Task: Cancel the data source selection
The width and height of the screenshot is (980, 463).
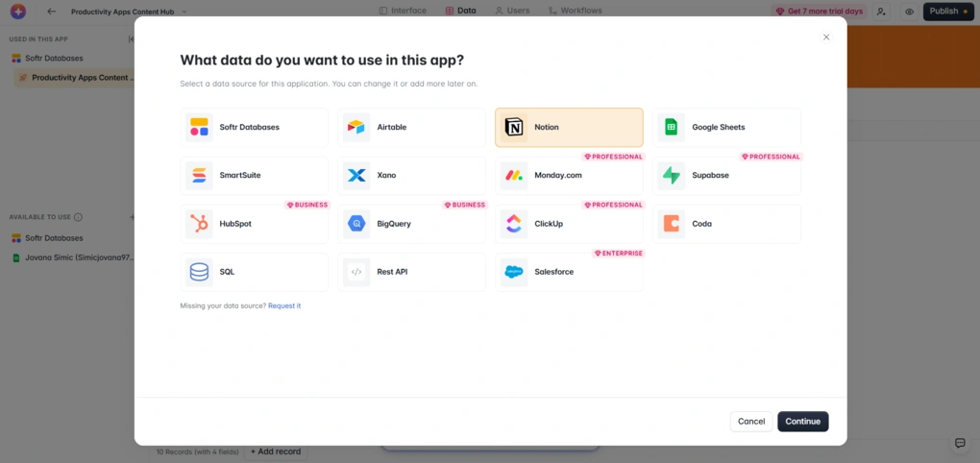Action: [751, 421]
